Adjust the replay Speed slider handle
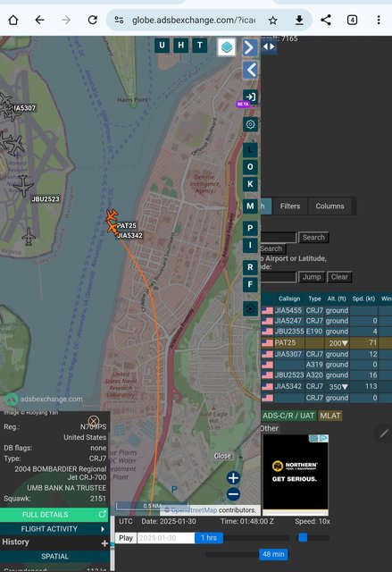The image size is (392, 572). [x=303, y=537]
